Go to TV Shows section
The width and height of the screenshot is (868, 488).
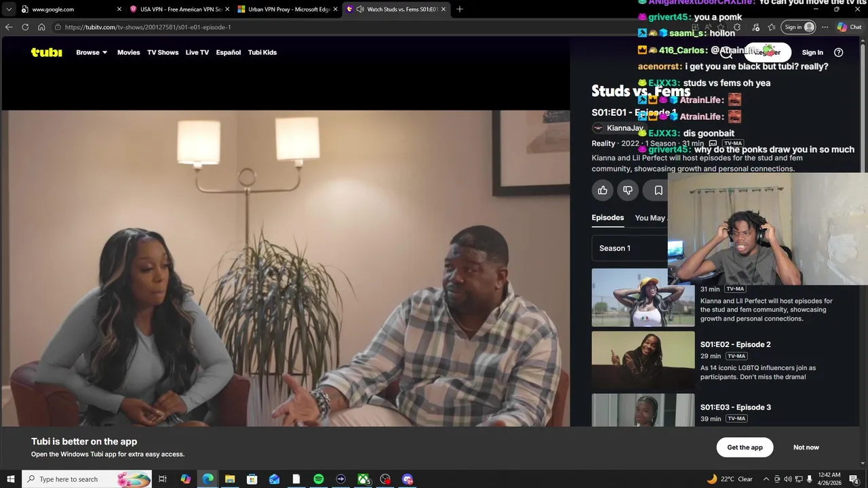163,52
